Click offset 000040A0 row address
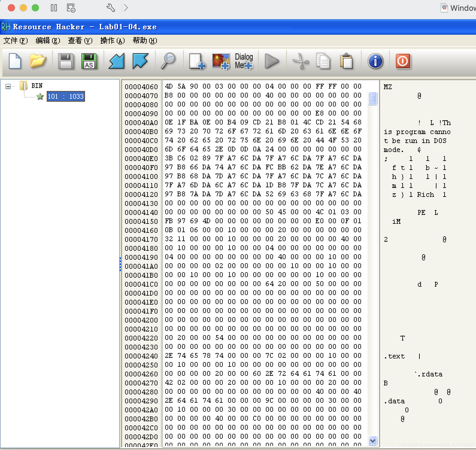The height and width of the screenshot is (450, 476). pos(141,123)
